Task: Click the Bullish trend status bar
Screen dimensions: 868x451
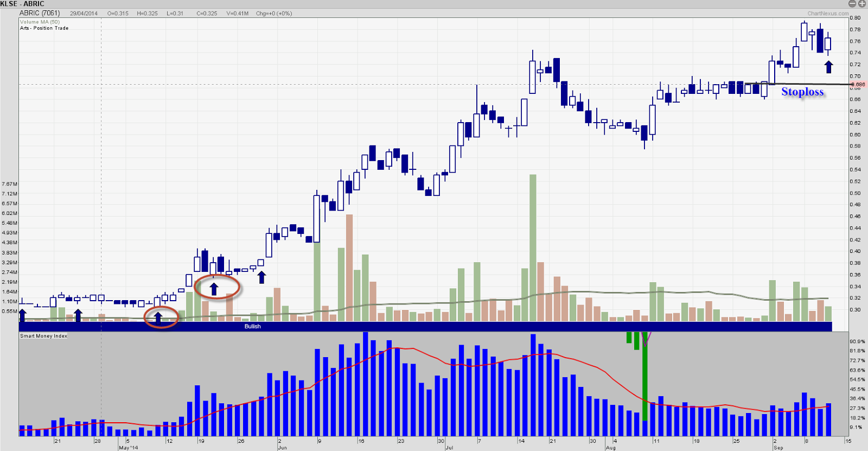Action: pos(425,326)
